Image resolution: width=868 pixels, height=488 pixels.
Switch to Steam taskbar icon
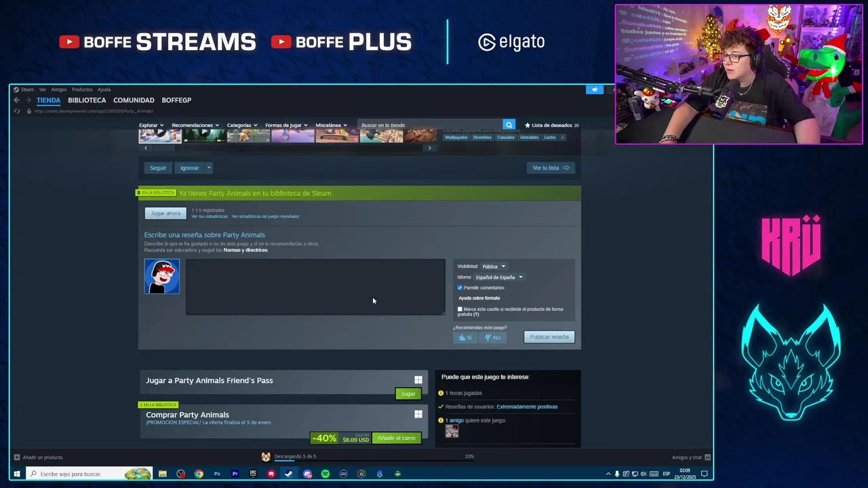click(289, 474)
